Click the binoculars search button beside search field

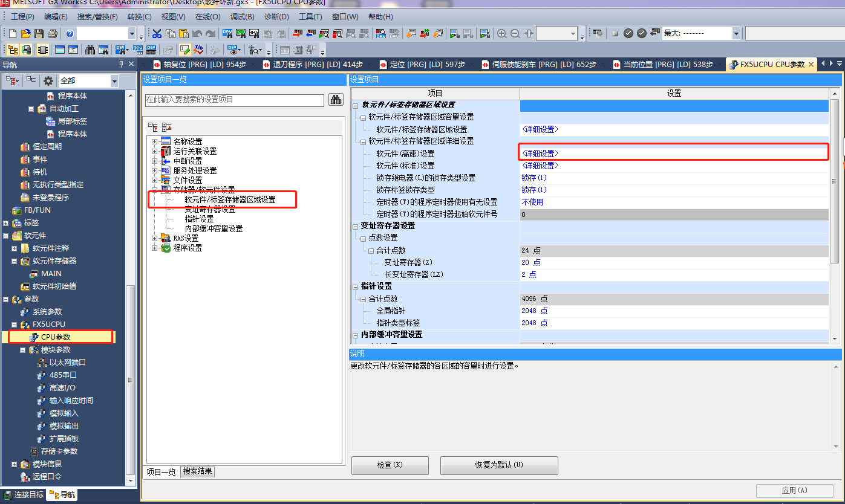pyautogui.click(x=336, y=100)
